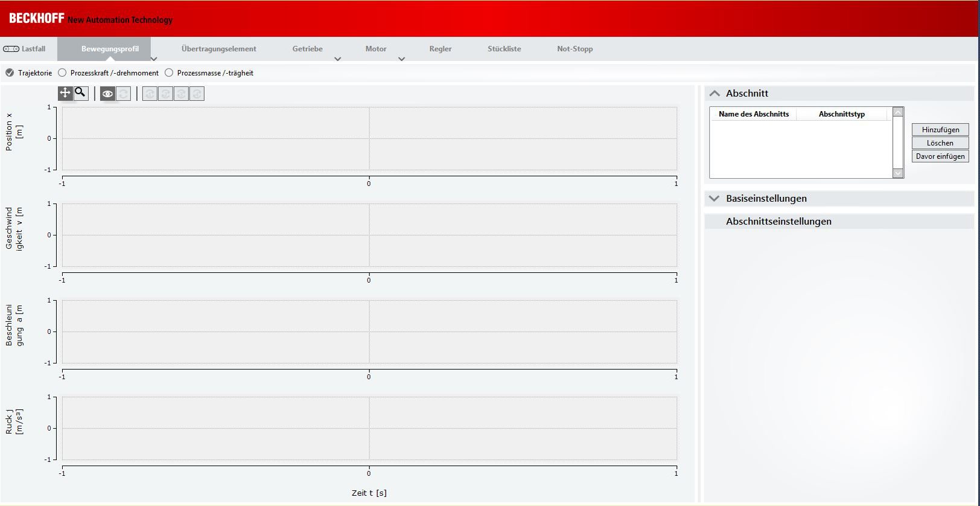Expand the Basiseinstellungen panel
Screen dimensions: 980x506
click(714, 199)
